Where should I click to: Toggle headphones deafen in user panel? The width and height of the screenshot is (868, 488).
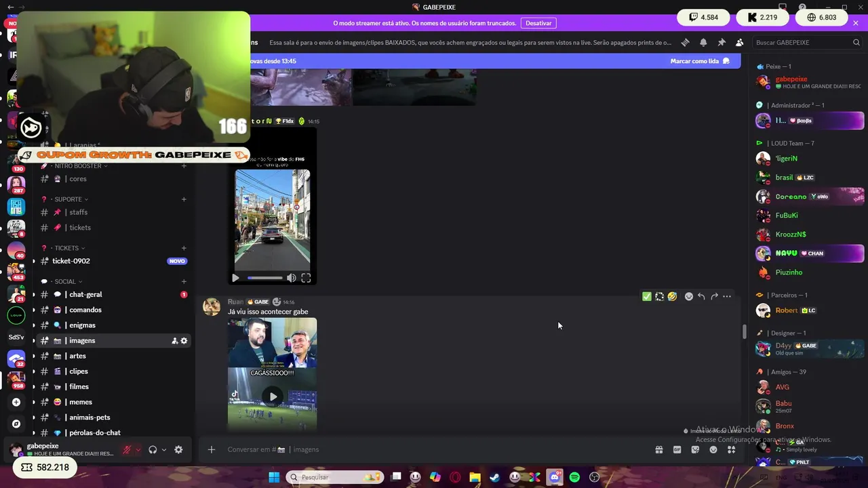click(x=153, y=449)
